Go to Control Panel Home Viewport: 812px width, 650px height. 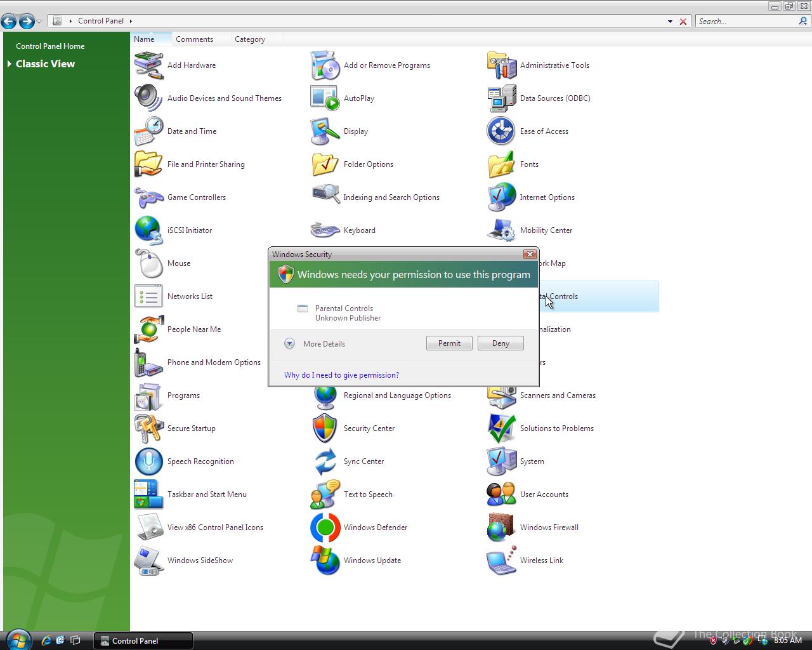pyautogui.click(x=50, y=46)
